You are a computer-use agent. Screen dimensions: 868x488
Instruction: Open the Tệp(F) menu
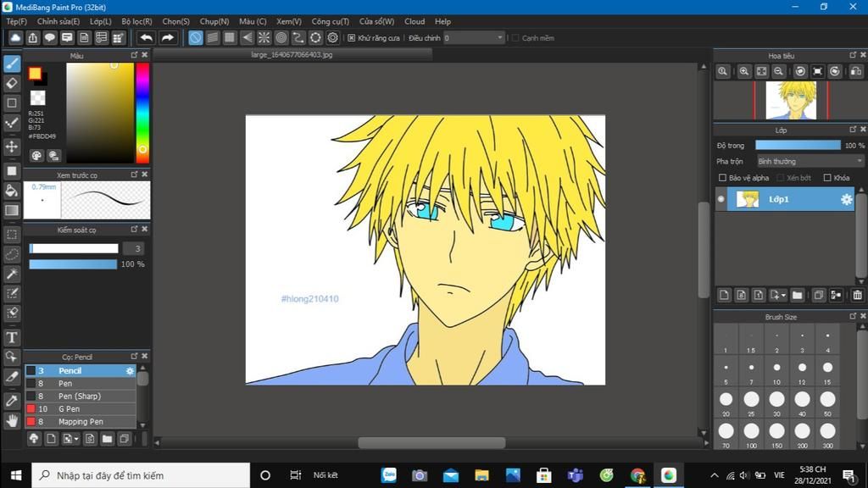(x=17, y=21)
